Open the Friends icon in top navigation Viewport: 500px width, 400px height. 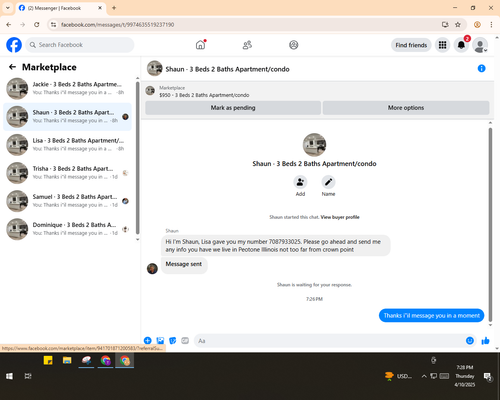pos(247,45)
